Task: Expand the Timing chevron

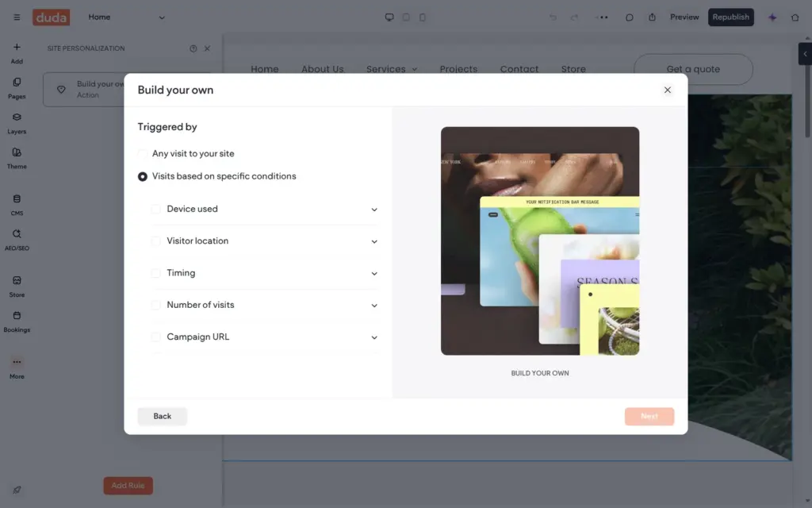Action: click(x=374, y=274)
